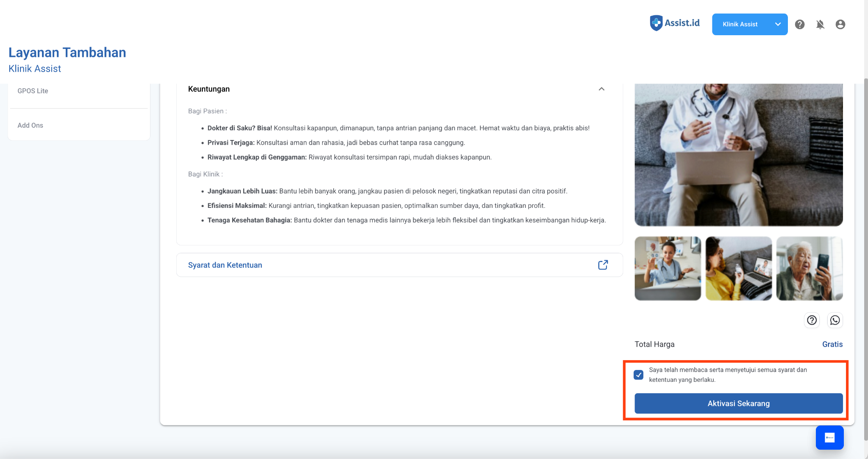This screenshot has height=459, width=868.
Task: Select the woman with laptop thumbnail
Action: [738, 269]
